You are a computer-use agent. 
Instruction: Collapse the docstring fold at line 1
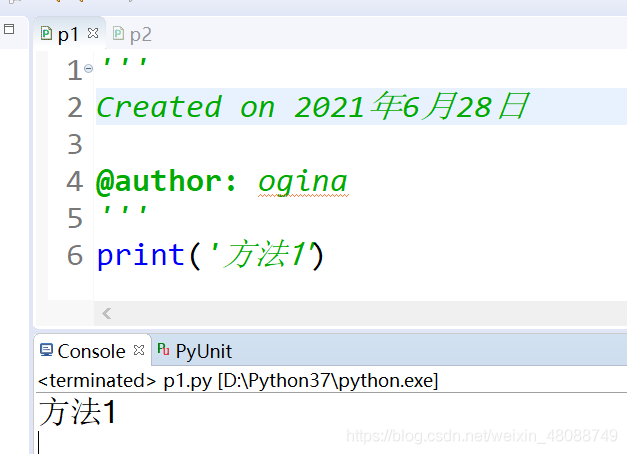(x=89, y=68)
